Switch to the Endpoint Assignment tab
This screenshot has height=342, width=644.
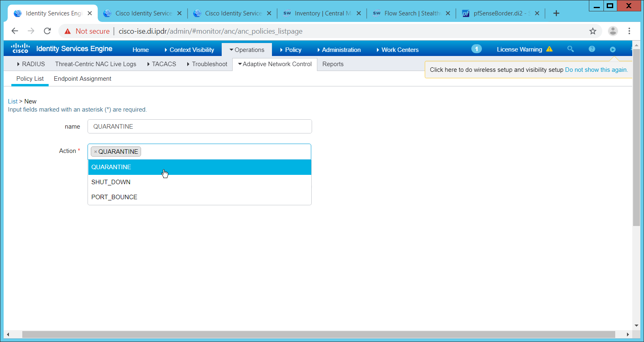point(82,79)
